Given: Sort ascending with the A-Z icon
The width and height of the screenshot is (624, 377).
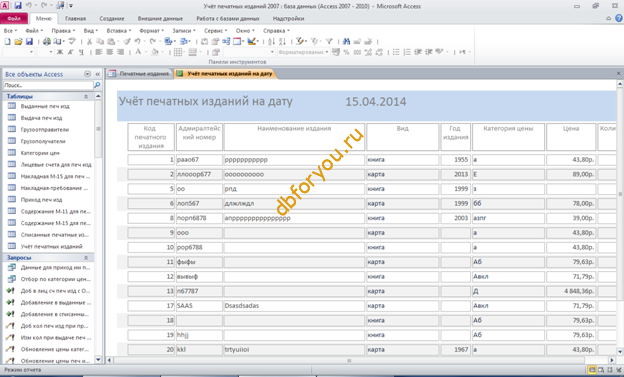Looking at the screenshot, I should (271, 41).
